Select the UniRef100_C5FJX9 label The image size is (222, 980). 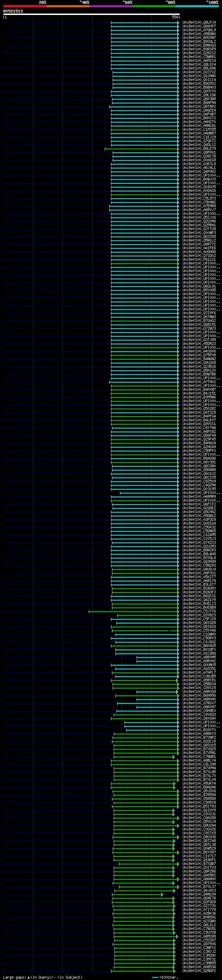pos(199,618)
